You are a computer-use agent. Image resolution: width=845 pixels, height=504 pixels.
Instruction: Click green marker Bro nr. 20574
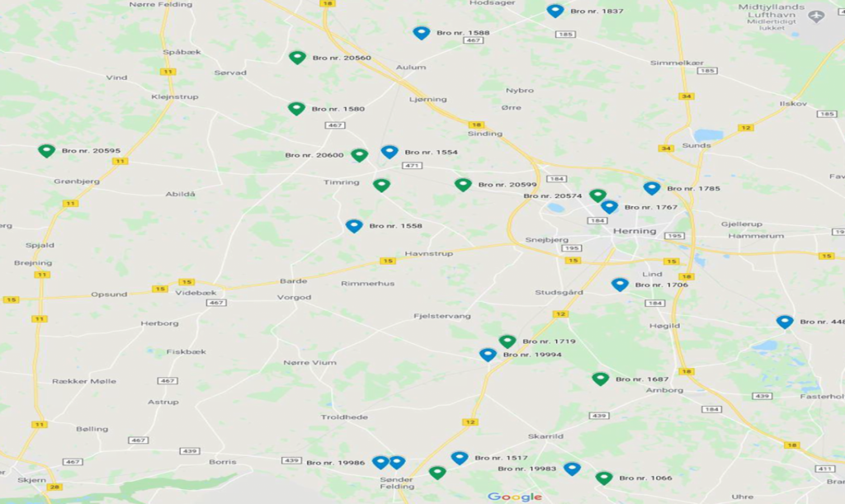(597, 195)
